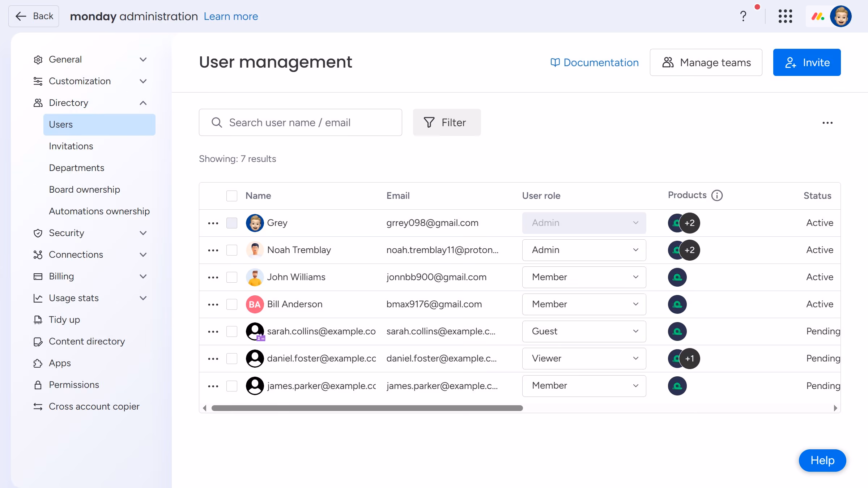Click Noah Tremblay's avatar picture

tap(255, 250)
